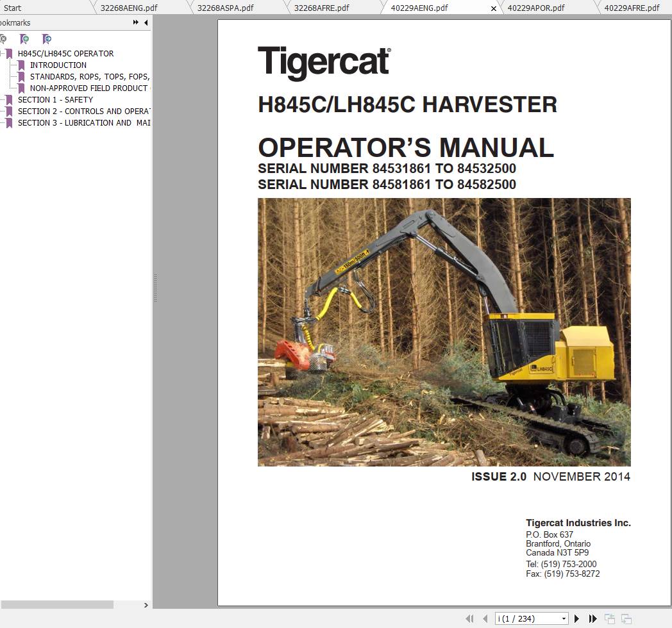The image size is (672, 628).
Task: Switch to the 32268ASPA.pdf tab
Action: tap(226, 8)
